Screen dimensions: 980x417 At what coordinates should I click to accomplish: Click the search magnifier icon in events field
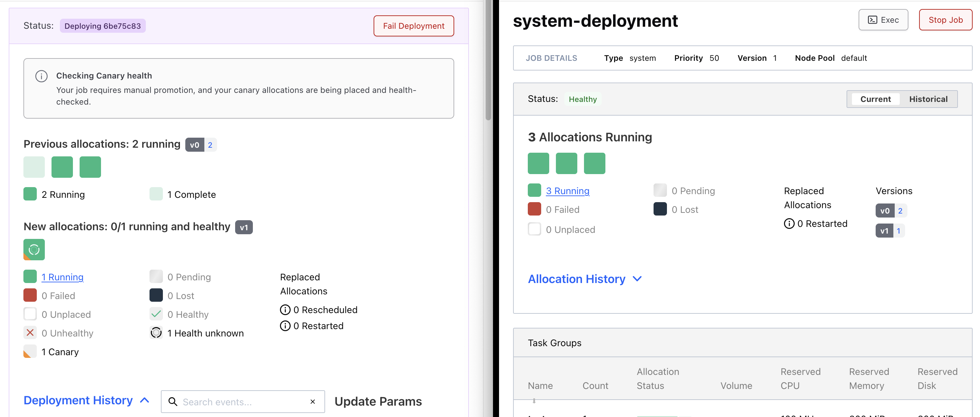click(173, 402)
